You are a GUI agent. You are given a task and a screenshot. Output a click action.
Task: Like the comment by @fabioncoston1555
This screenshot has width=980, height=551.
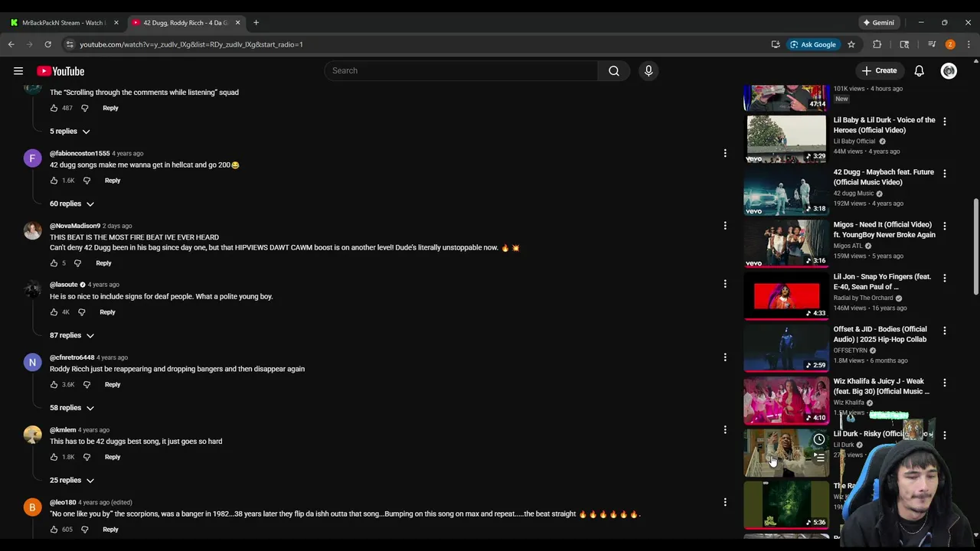point(54,181)
